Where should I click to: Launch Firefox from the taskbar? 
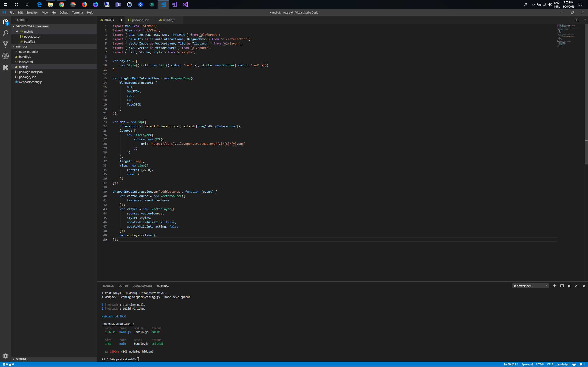(84, 4)
